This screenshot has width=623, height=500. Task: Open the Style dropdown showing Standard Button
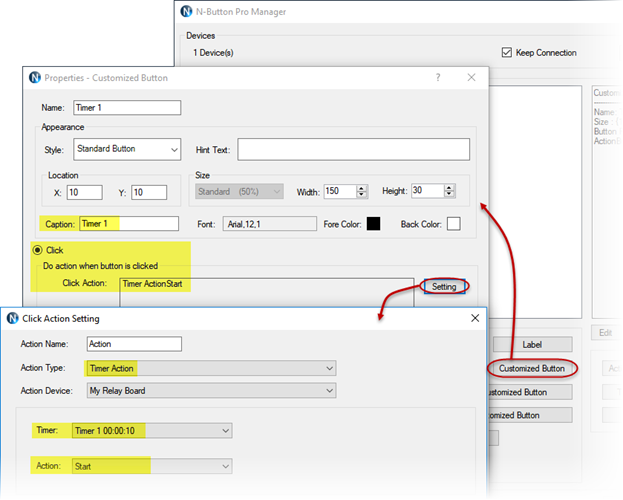coord(127,149)
